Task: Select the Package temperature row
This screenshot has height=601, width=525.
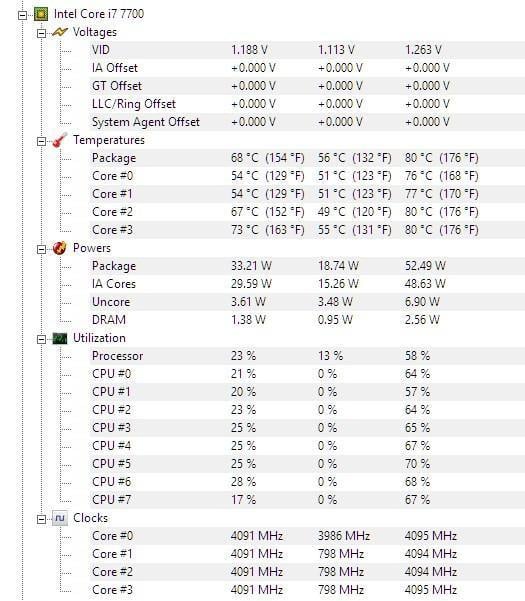Action: point(307,158)
